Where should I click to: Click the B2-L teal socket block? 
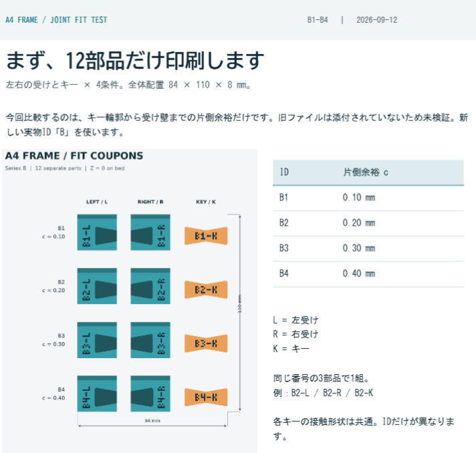(x=97, y=286)
